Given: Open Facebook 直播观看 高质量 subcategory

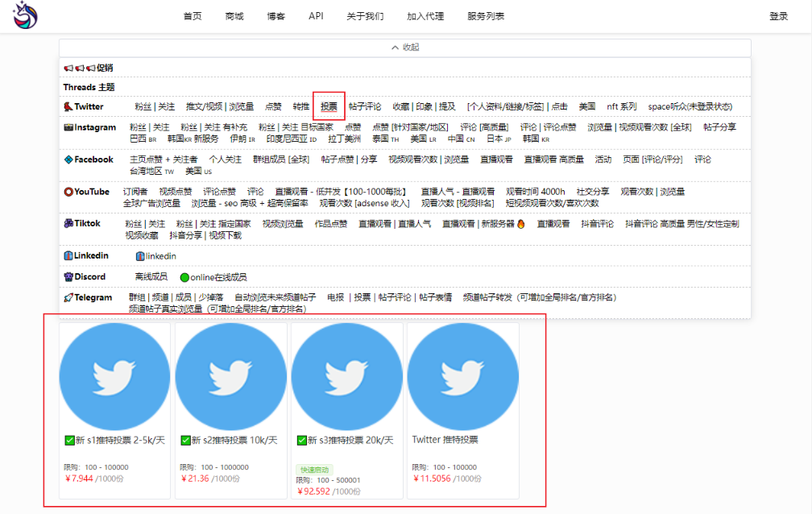Looking at the screenshot, I should 553,160.
